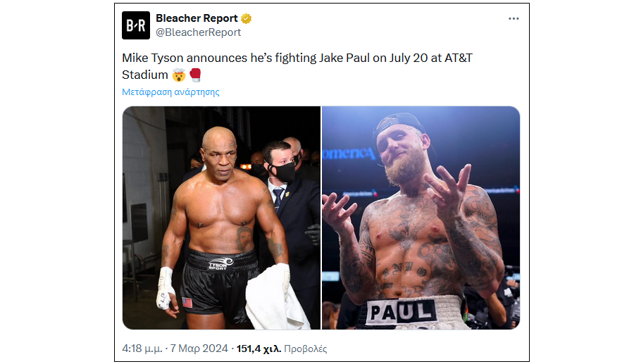
Task: Click the exploding head emoji
Action: tap(178, 75)
